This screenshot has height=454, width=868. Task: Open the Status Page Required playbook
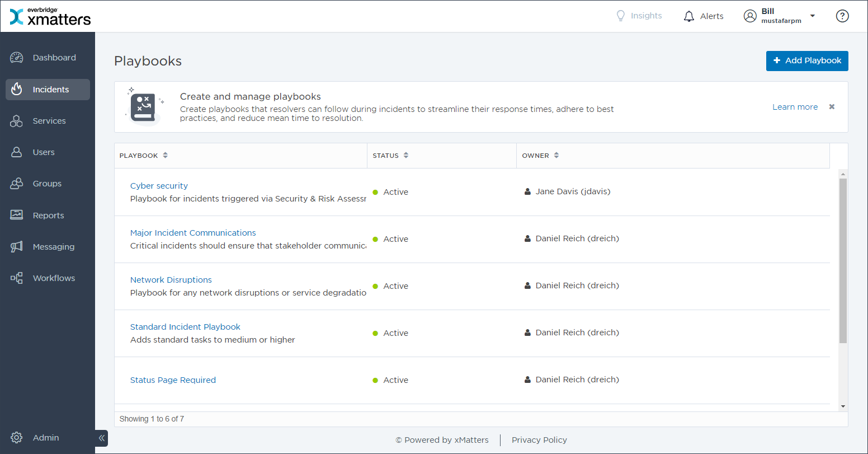173,380
